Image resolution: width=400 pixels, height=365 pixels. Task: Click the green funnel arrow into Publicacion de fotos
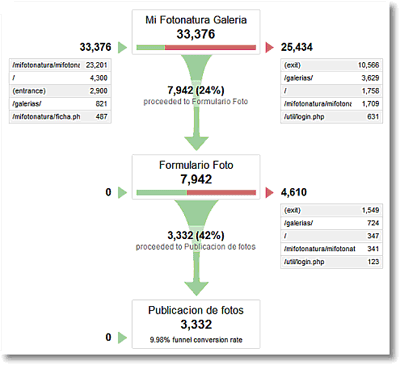coord(196,247)
